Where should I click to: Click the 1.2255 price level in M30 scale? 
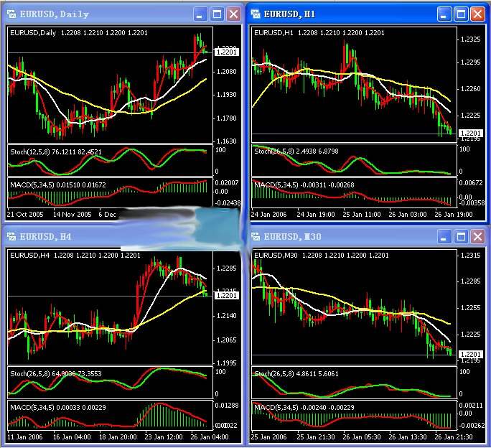470,308
